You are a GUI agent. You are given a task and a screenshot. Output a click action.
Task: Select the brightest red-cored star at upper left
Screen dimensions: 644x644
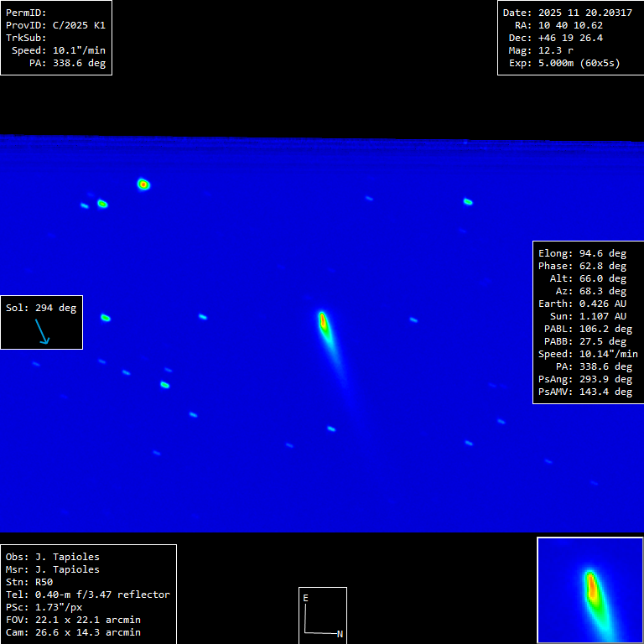click(x=143, y=184)
